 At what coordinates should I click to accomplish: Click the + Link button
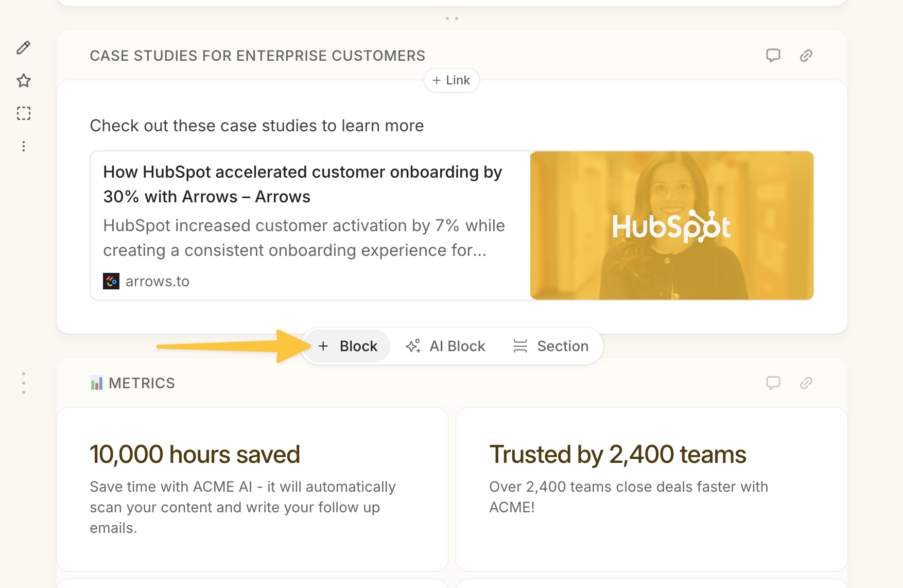(451, 80)
